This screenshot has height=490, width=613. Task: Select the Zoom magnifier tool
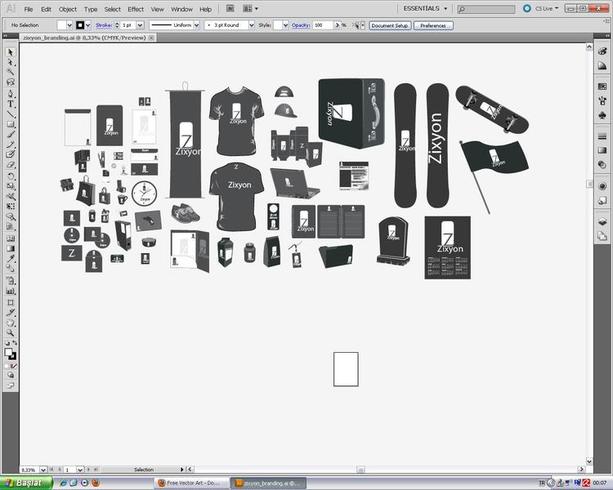click(11, 333)
